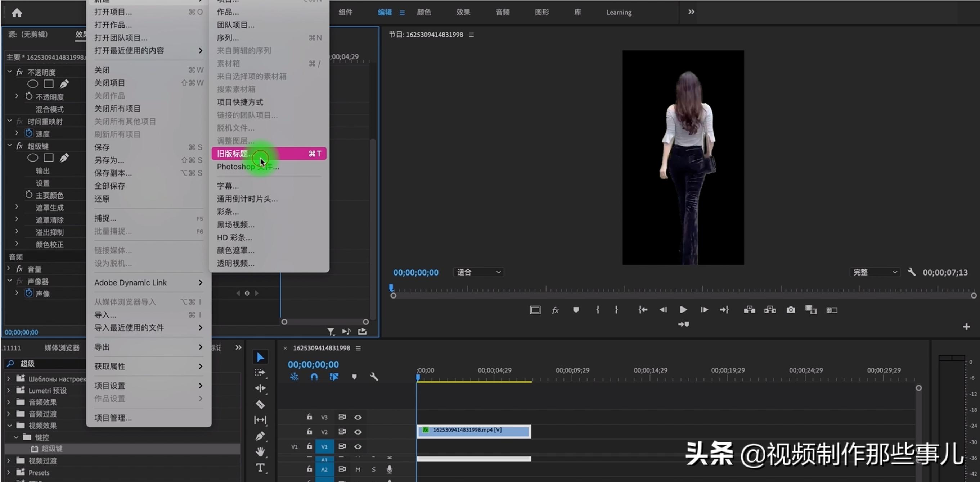The width and height of the screenshot is (980, 482).
Task: Switch to the 颜色 workspace tab
Action: 424,12
